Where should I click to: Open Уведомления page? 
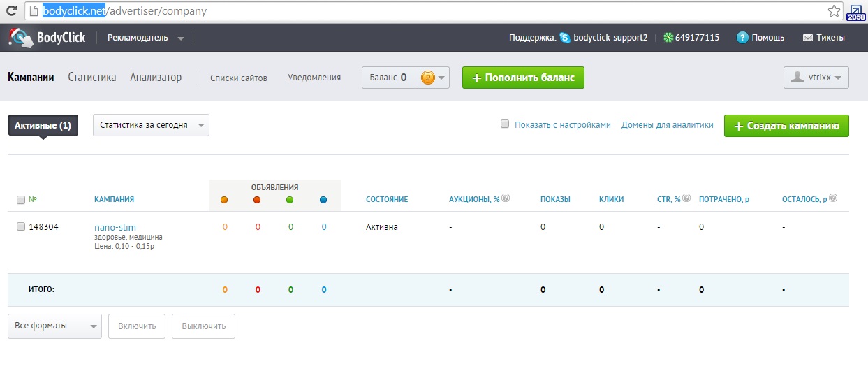(314, 78)
